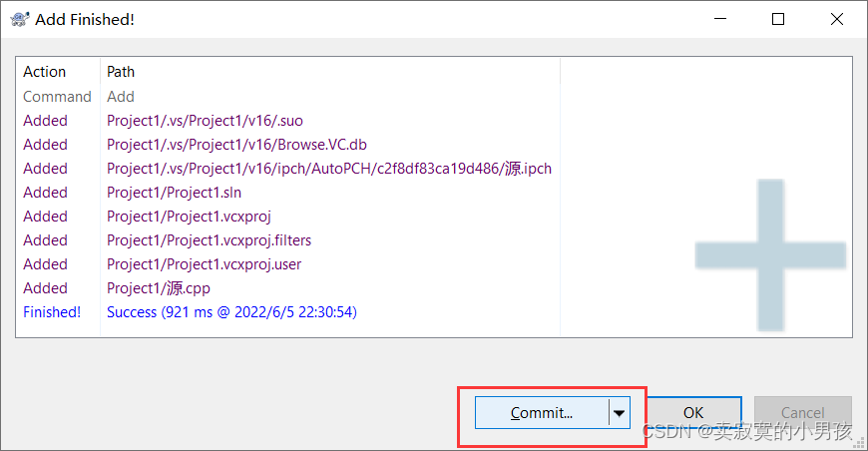Select the Project1.vcxproj.filters row

288,240
